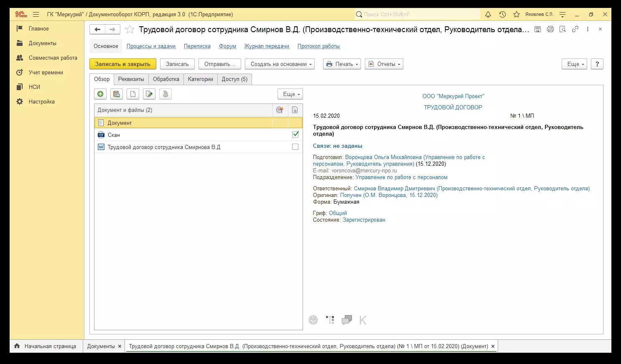The image size is (621, 364).
Task: Click the digital signature column header icon
Action: 280,110
